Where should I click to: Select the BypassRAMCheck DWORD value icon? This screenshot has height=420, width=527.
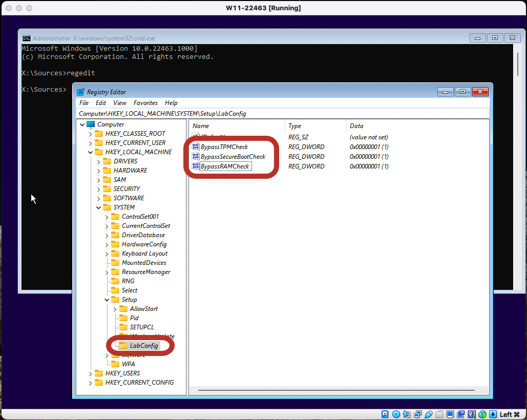[x=196, y=166]
